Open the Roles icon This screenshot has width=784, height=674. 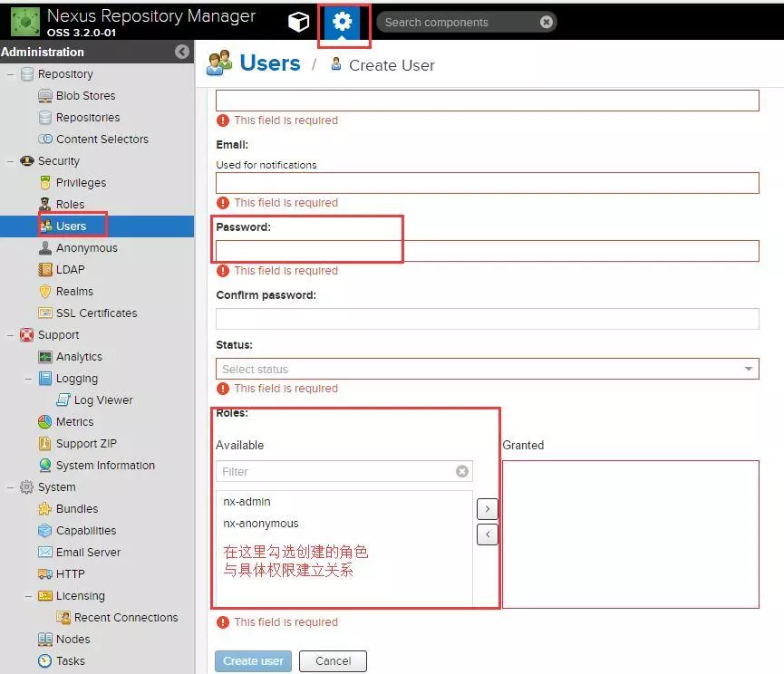(45, 204)
